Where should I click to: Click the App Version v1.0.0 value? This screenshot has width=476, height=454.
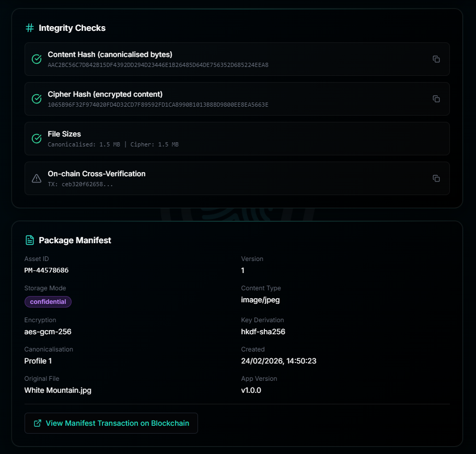[x=251, y=390]
